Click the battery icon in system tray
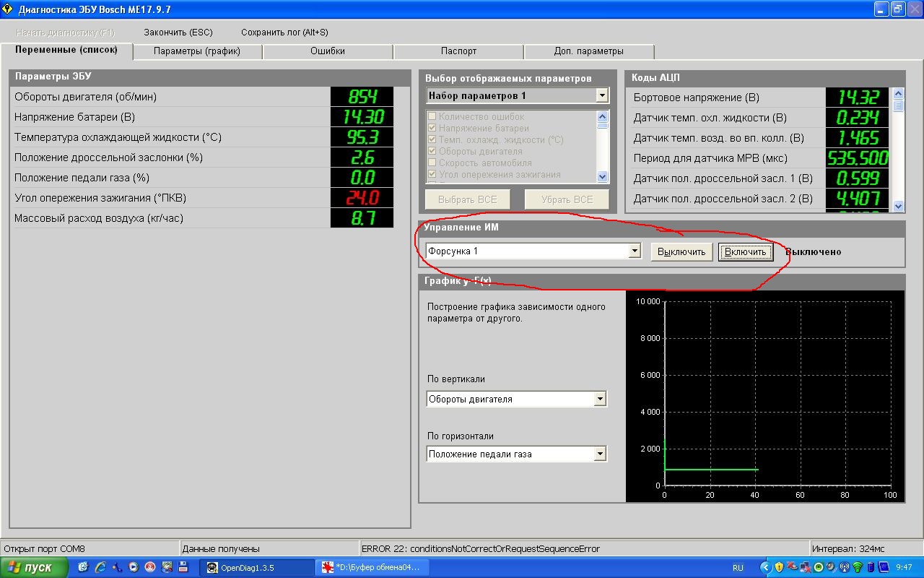Image resolution: width=924 pixels, height=578 pixels. click(x=871, y=567)
